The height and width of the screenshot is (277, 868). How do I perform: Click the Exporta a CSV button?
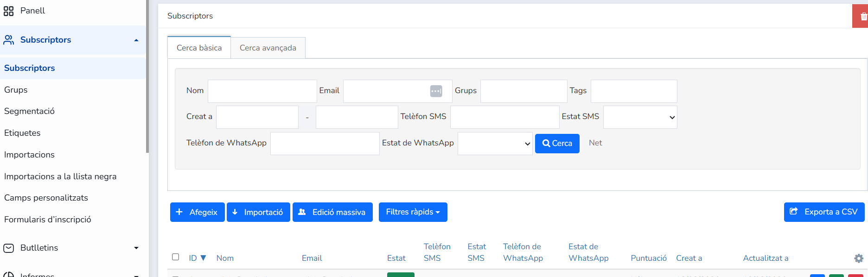tap(824, 212)
